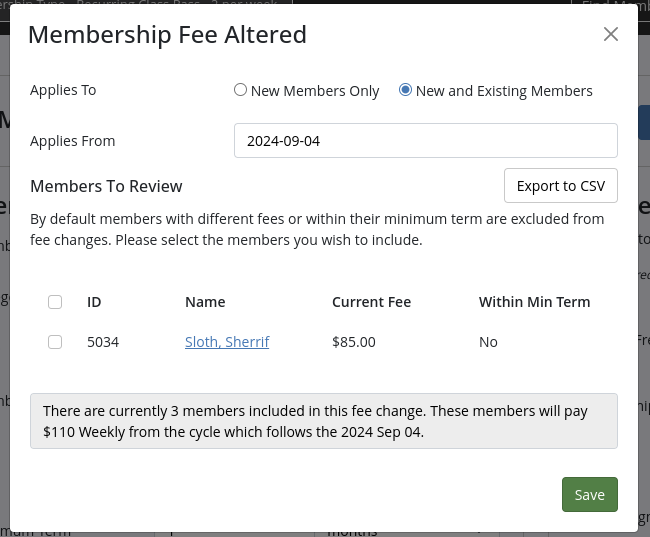Click the Applies From label
Viewport: 650px width, 537px height.
(73, 141)
